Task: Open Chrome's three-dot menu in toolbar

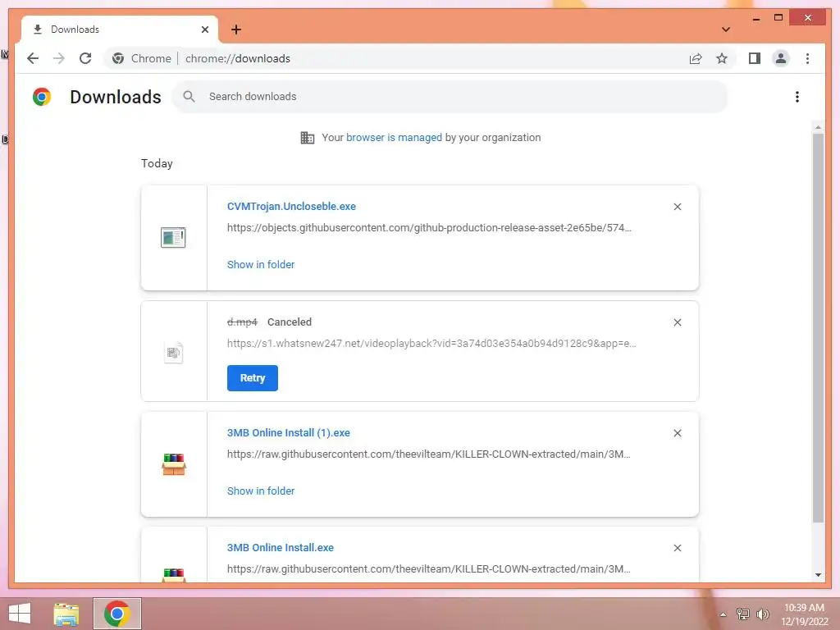Action: (807, 58)
